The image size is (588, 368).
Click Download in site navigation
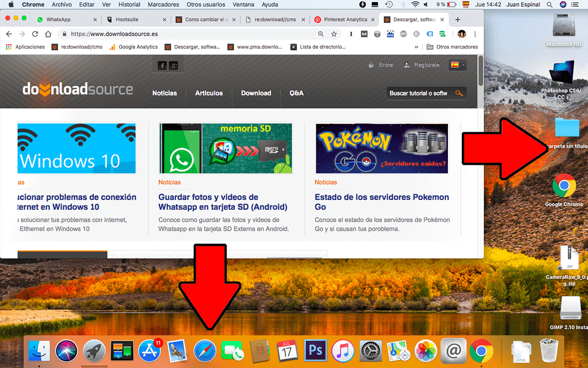coord(256,93)
